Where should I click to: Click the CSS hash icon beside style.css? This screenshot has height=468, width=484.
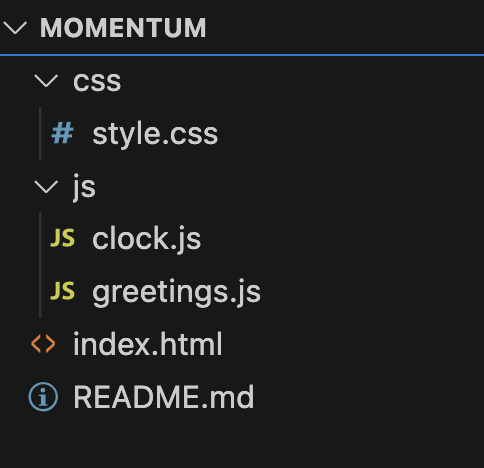coord(62,133)
